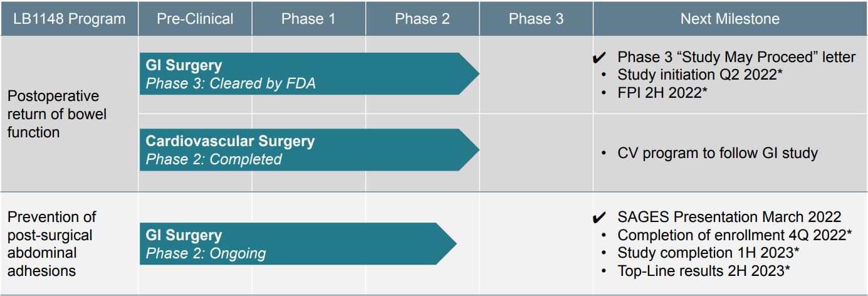Select the Phase 1 column header
Viewport: 868px width, 296px height.
click(308, 19)
